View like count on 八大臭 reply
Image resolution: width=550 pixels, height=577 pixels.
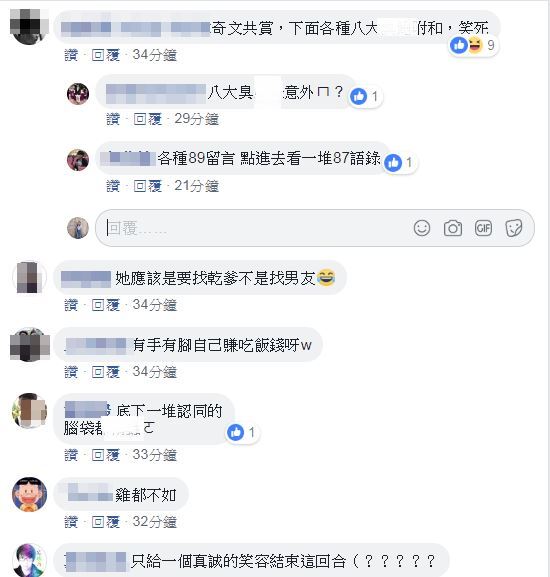tap(364, 96)
